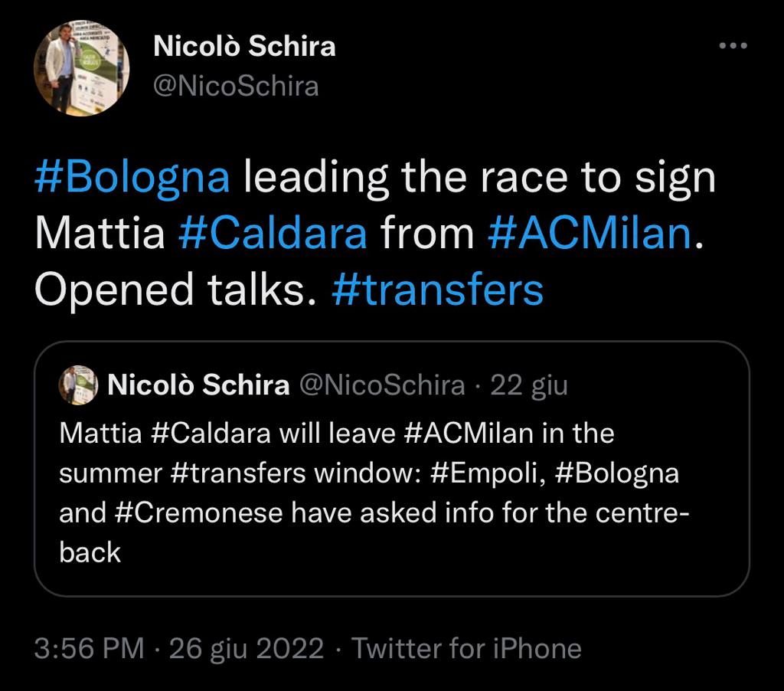Open the "22 giu" date of the quoted tweet
This screenshot has width=784, height=691.
coord(529,385)
